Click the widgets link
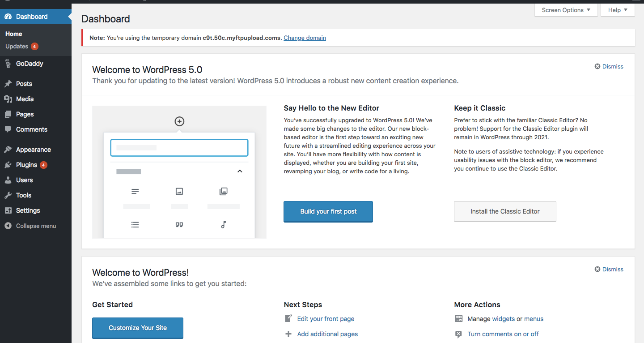The image size is (644, 343). 503,319
